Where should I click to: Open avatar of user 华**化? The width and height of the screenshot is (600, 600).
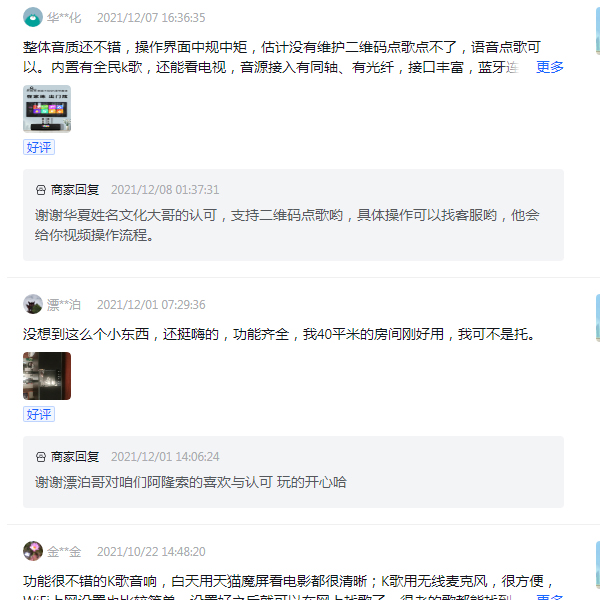click(x=33, y=17)
